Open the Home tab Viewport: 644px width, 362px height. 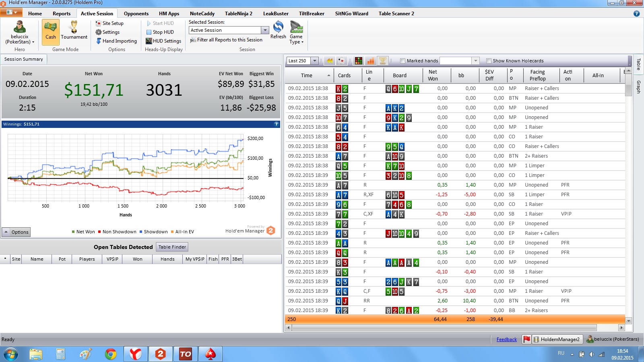[35, 13]
